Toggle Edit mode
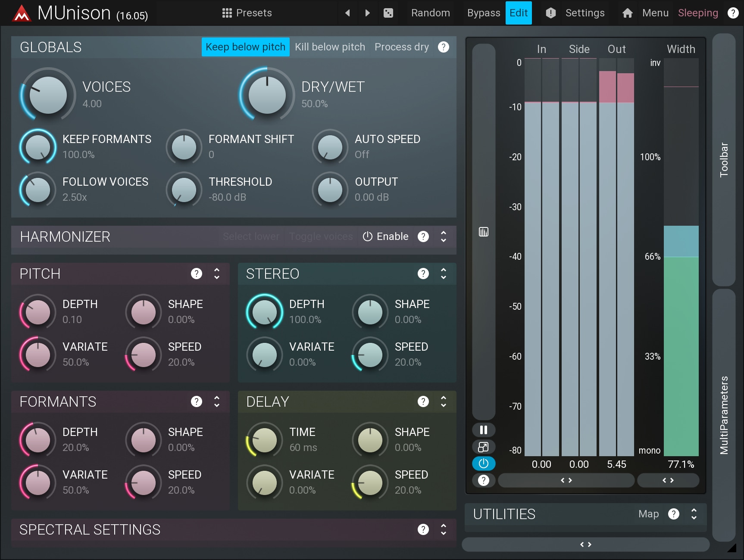The image size is (744, 560). coord(519,13)
